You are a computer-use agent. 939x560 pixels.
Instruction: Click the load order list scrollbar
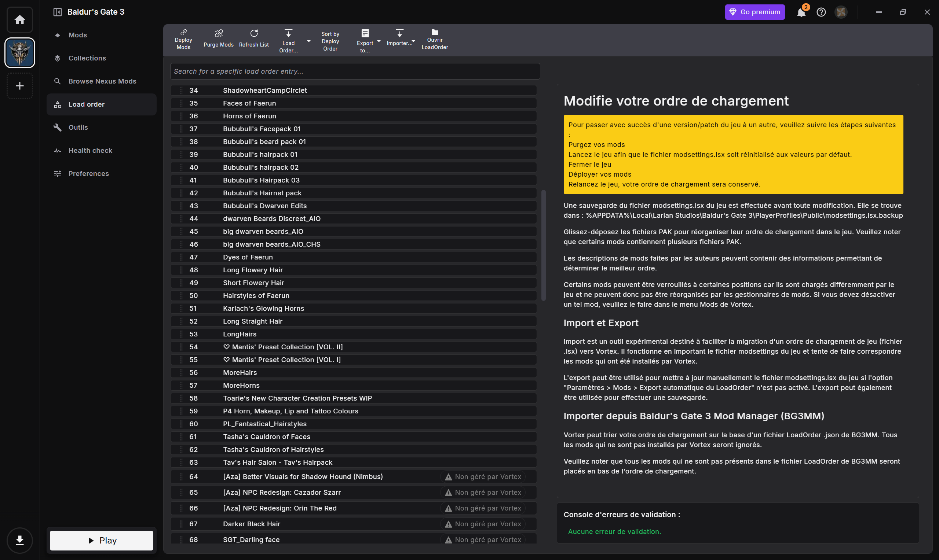(x=544, y=245)
